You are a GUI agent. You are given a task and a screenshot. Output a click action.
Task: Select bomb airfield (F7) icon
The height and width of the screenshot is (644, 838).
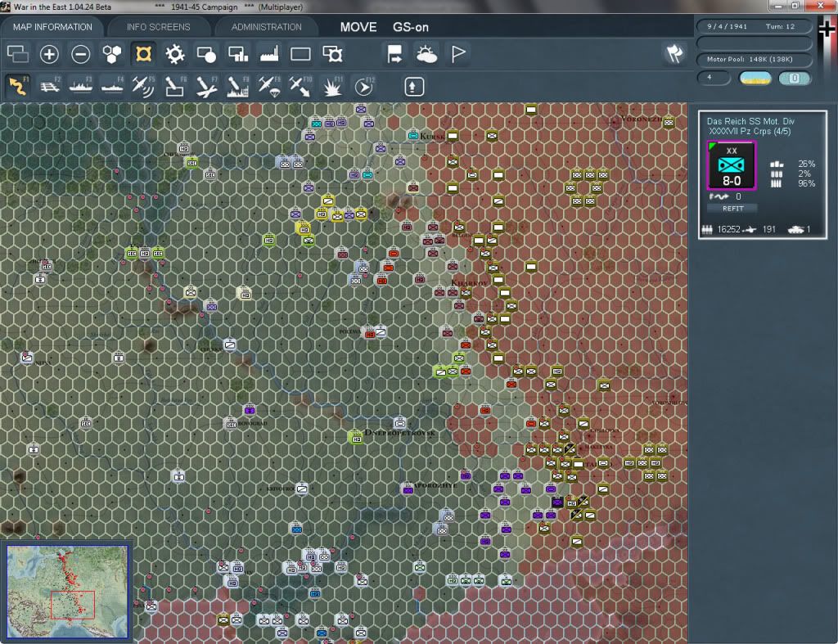[x=206, y=86]
